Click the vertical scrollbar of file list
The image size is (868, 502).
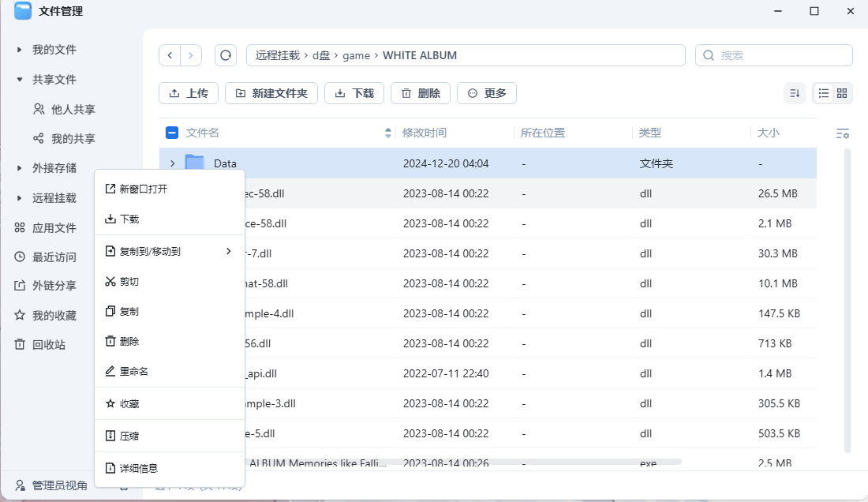(x=847, y=300)
